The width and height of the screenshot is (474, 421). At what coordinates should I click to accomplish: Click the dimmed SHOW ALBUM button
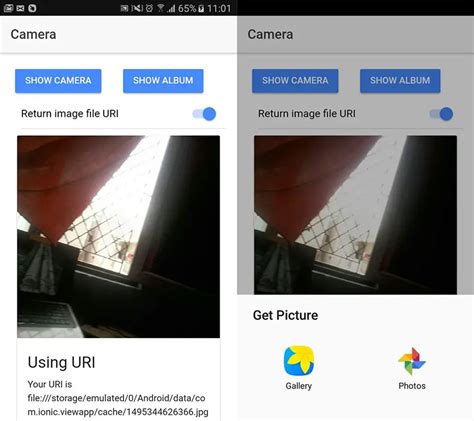(400, 81)
